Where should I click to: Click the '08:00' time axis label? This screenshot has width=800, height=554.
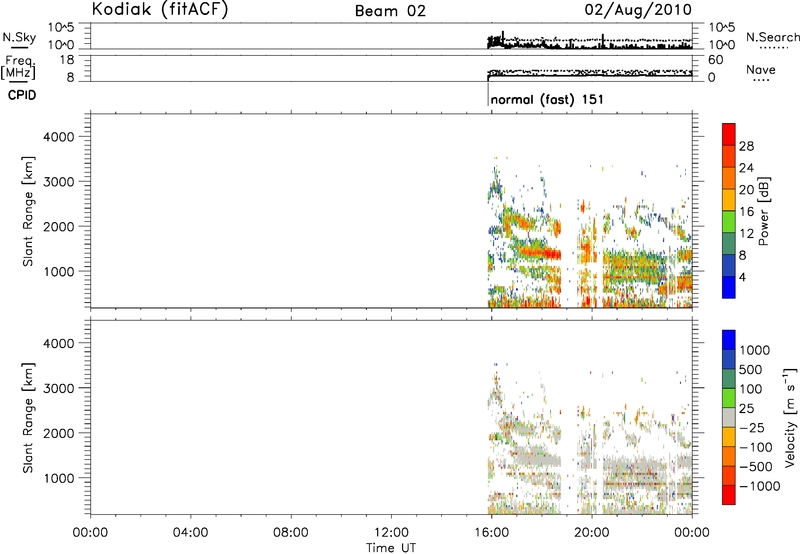click(x=291, y=533)
